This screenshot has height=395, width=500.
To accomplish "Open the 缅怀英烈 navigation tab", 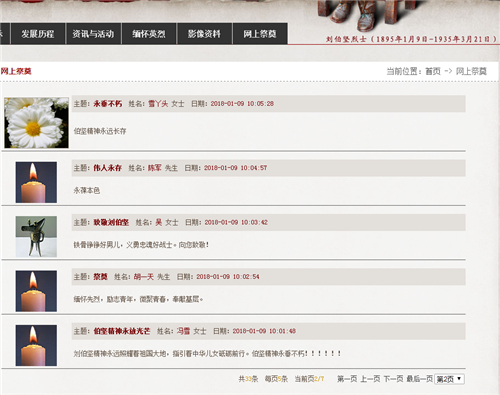I will click(149, 34).
